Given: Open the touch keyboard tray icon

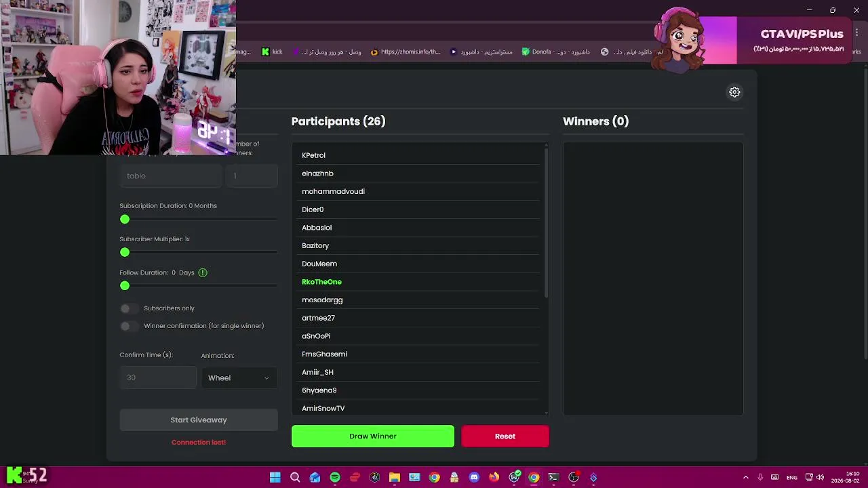Looking at the screenshot, I should point(775,477).
